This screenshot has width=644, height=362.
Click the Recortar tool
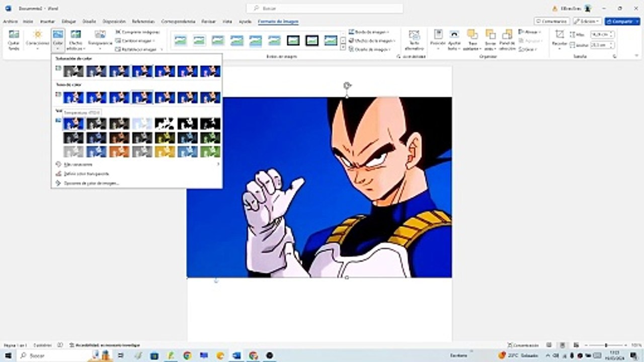click(x=559, y=40)
